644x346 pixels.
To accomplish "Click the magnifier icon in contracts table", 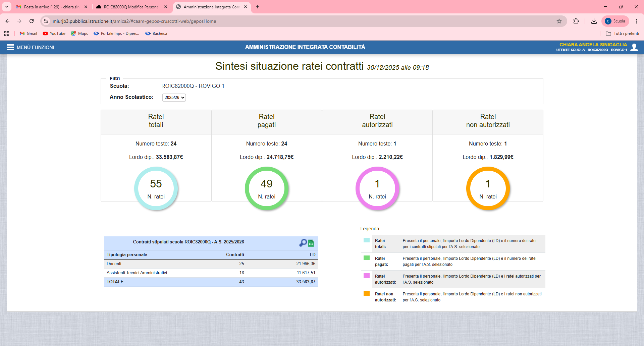I will pos(303,243).
